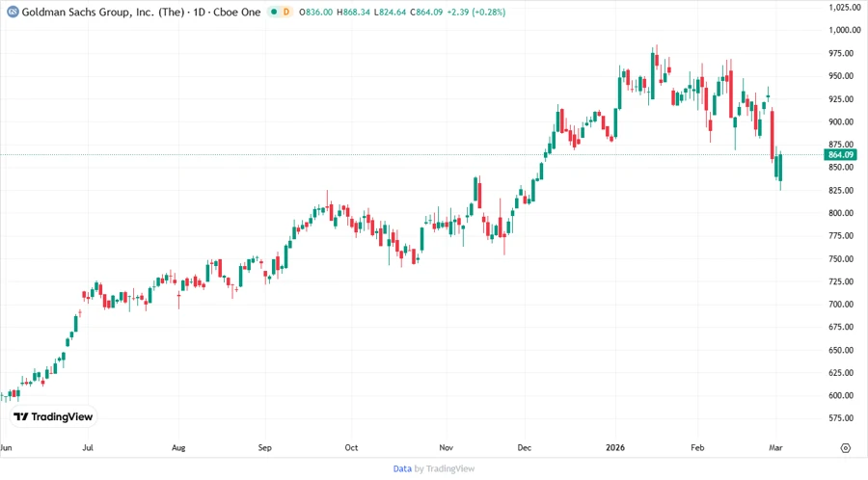Click the low value L824.64
The image size is (868, 480).
[x=391, y=12]
